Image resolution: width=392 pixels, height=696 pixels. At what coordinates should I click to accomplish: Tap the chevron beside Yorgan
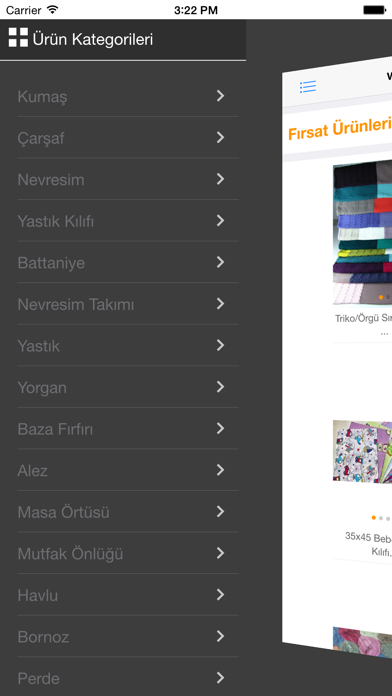tap(220, 387)
